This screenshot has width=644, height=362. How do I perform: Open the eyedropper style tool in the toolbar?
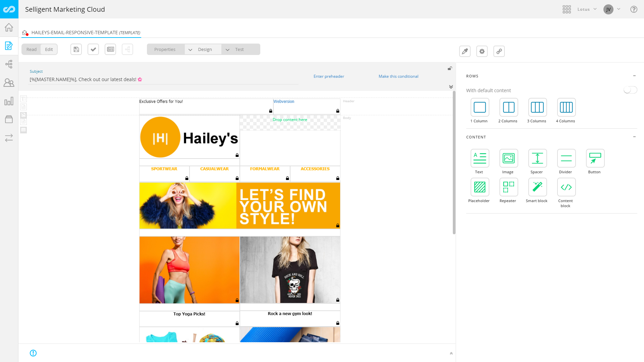pos(465,51)
